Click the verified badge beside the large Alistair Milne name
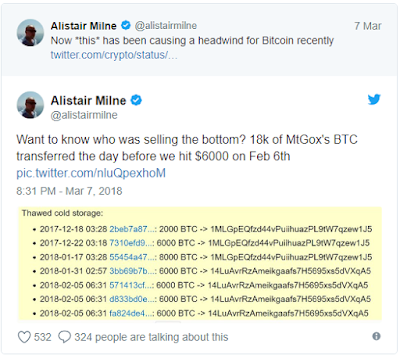 click(x=136, y=100)
